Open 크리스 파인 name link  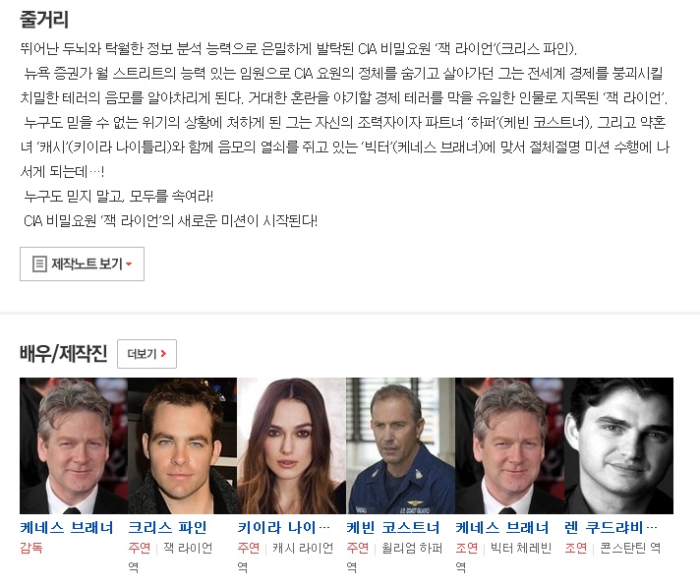pos(167,528)
